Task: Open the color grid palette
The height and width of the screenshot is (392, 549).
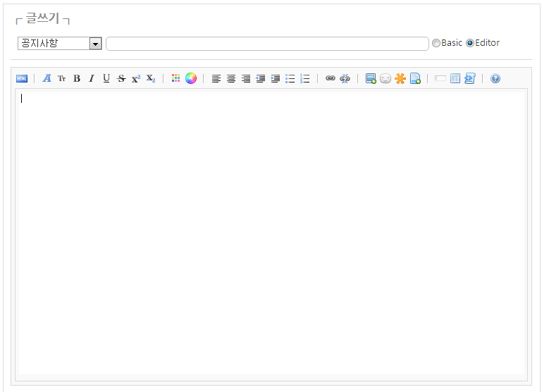Action: tap(176, 79)
